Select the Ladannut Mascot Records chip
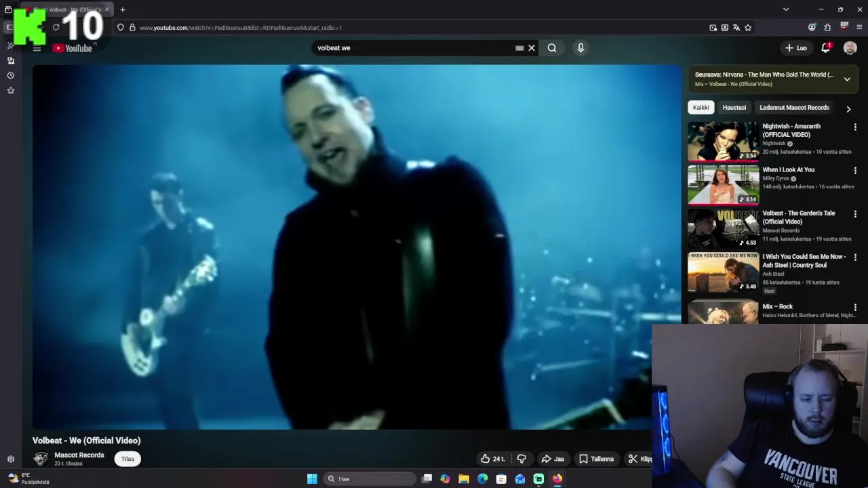 (x=794, y=107)
